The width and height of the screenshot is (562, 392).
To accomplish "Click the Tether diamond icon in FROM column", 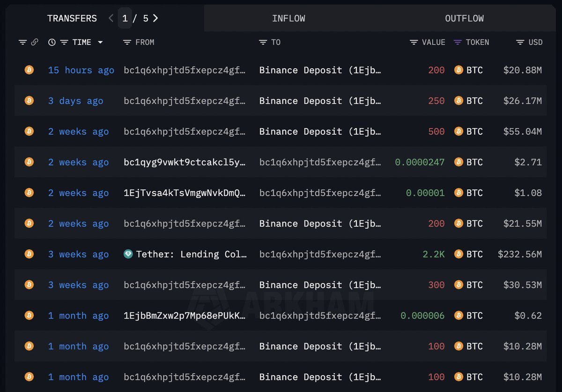I will coord(128,254).
